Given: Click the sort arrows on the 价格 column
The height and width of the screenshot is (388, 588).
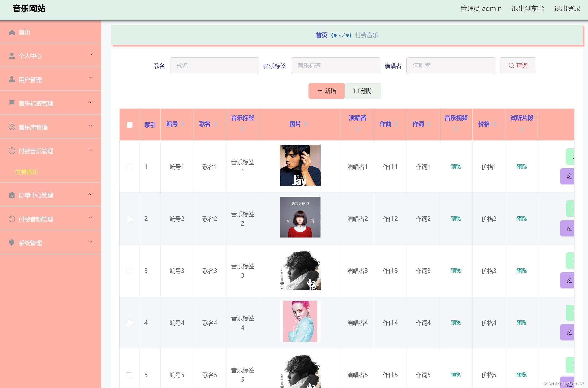Looking at the screenshot, I should (x=494, y=124).
